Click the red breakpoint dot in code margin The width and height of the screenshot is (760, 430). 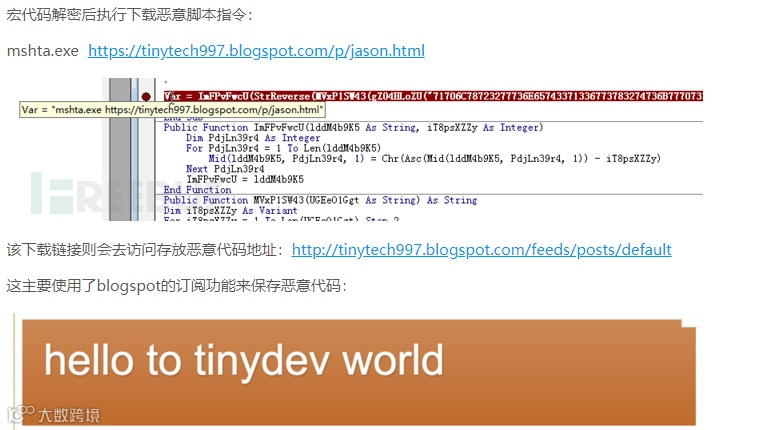click(146, 96)
